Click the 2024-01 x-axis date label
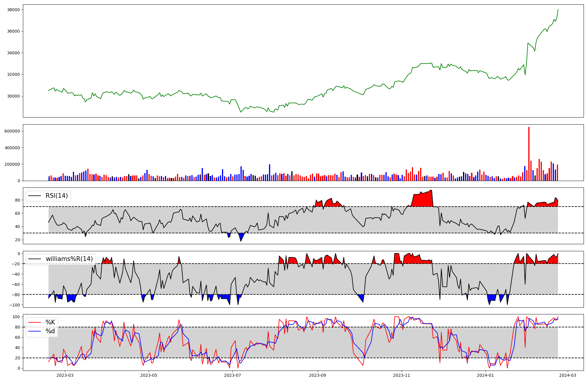Viewport: 588px width, 382px height. click(x=485, y=375)
